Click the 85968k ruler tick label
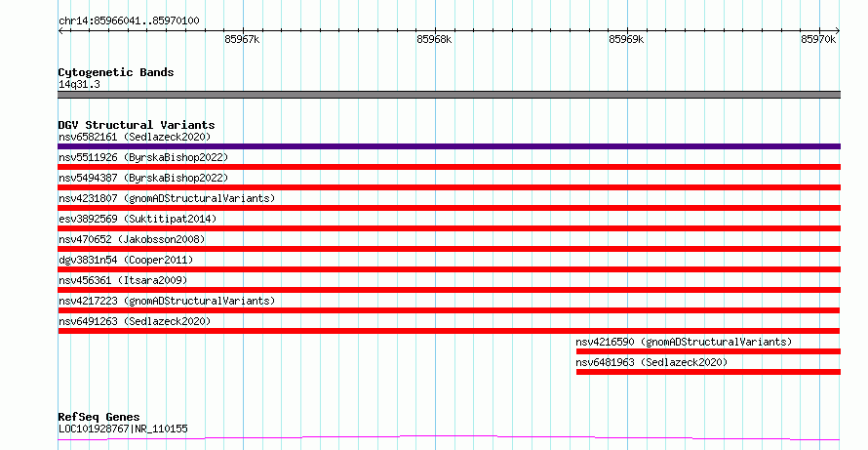The image size is (868, 450). point(434,39)
